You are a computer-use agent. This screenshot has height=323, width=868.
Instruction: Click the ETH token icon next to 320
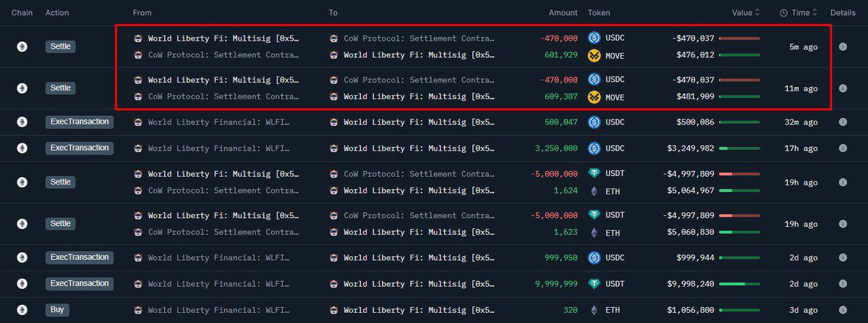(x=595, y=310)
